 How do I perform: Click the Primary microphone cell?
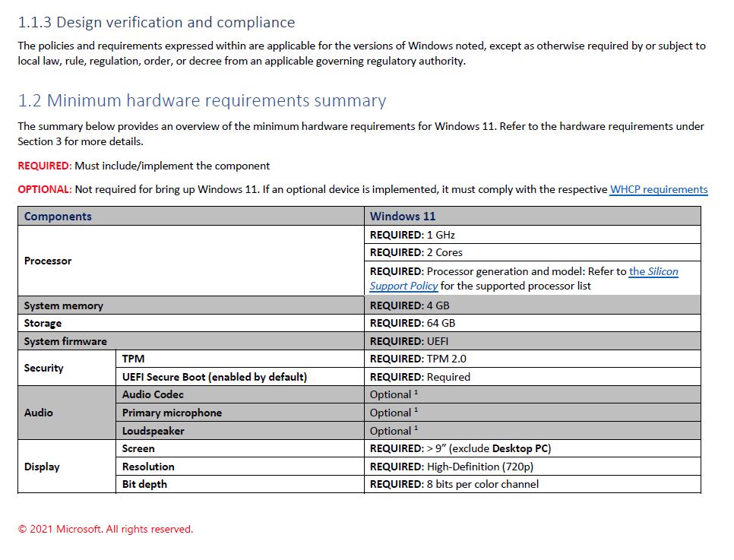click(240, 413)
